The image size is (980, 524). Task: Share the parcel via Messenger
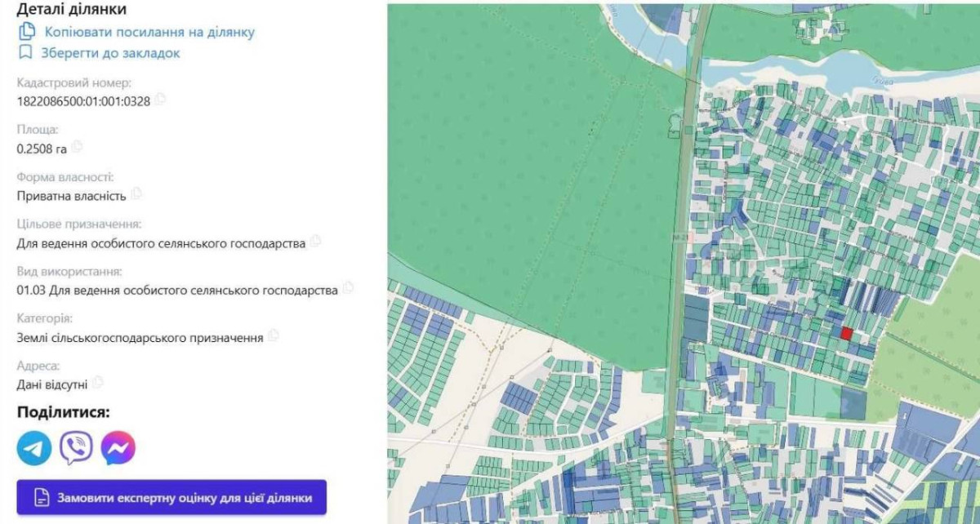[x=118, y=448]
